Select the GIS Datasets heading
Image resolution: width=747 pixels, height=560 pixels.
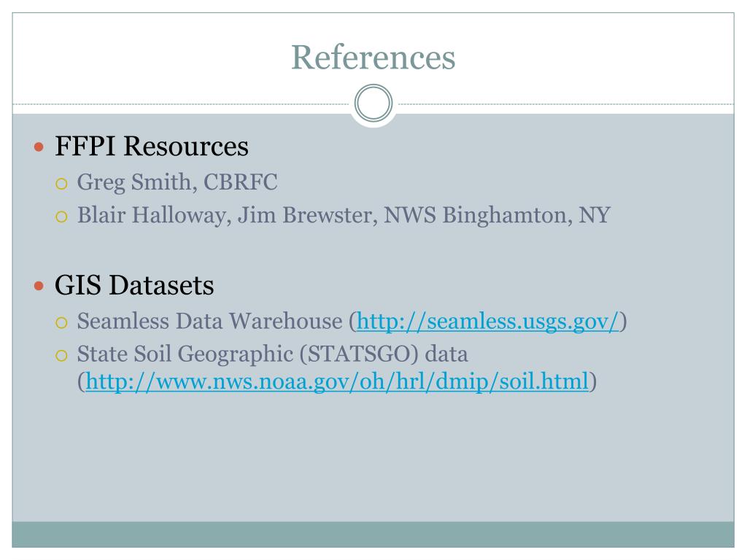click(134, 285)
